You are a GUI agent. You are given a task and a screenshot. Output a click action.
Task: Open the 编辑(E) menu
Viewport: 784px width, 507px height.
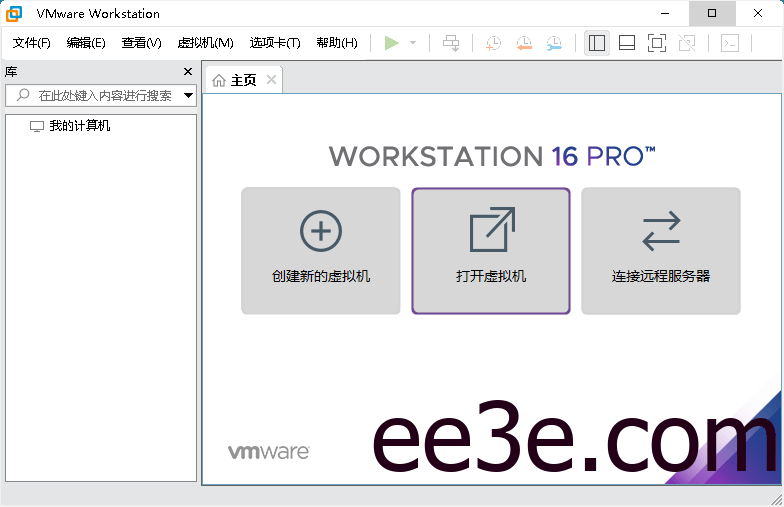(86, 43)
